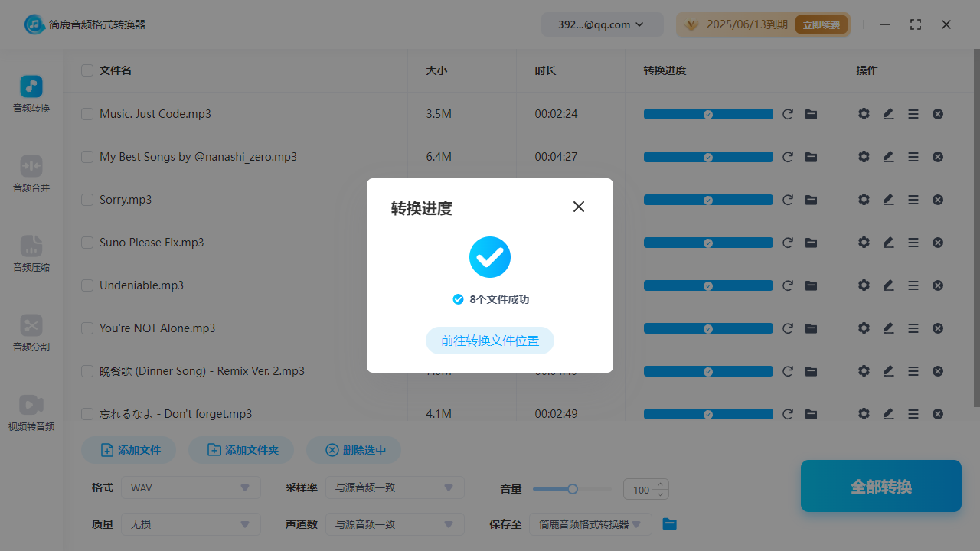Click the volume value field showing 100

click(x=638, y=490)
